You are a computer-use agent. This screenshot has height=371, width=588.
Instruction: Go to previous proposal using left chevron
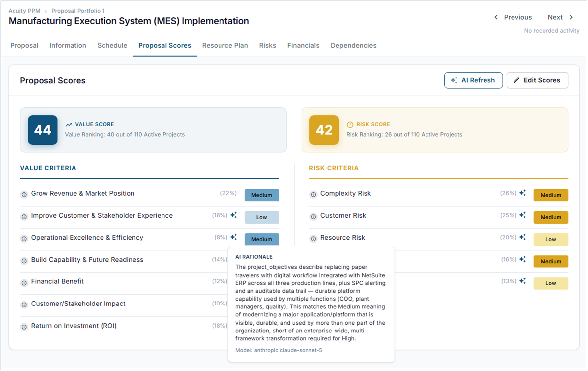click(496, 17)
